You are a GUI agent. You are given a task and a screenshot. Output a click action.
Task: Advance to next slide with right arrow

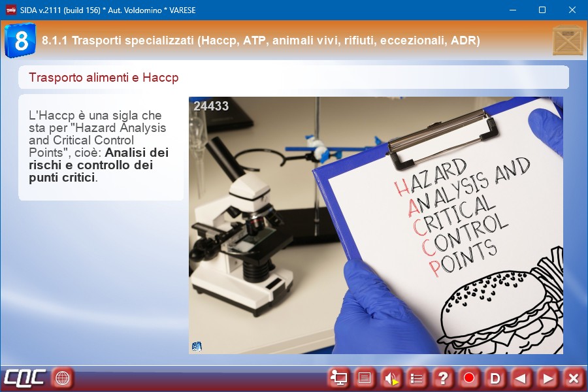[x=547, y=378]
